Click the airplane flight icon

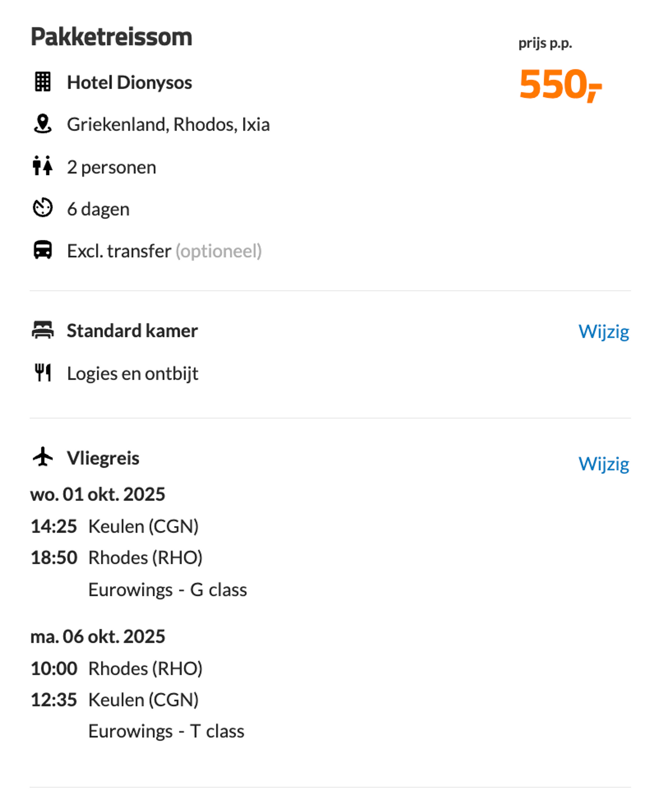coord(43,456)
